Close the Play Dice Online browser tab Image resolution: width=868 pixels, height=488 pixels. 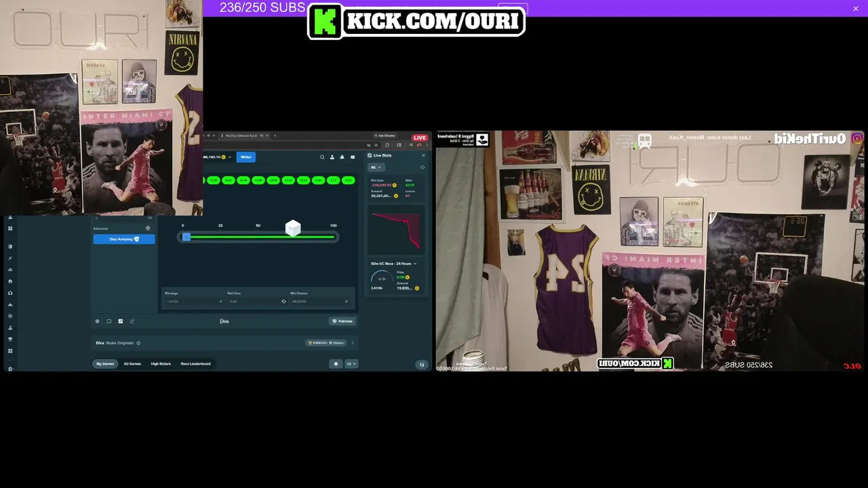pyautogui.click(x=267, y=136)
